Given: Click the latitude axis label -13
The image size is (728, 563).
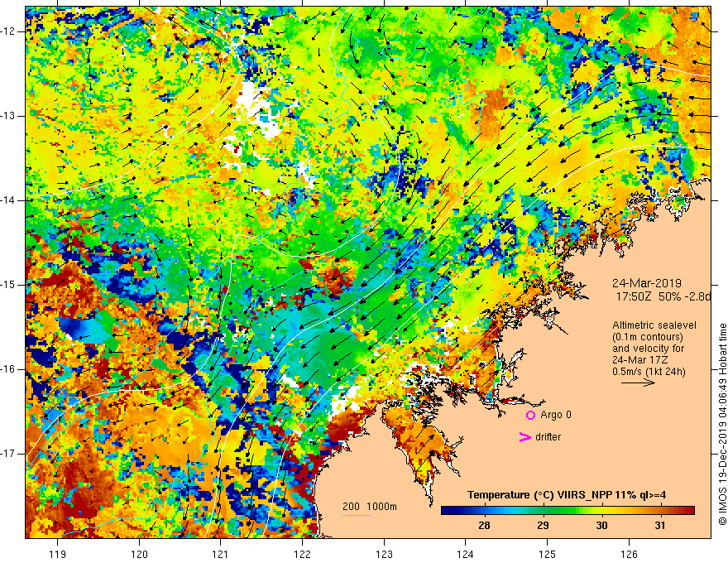Looking at the screenshot, I should click(x=8, y=116).
